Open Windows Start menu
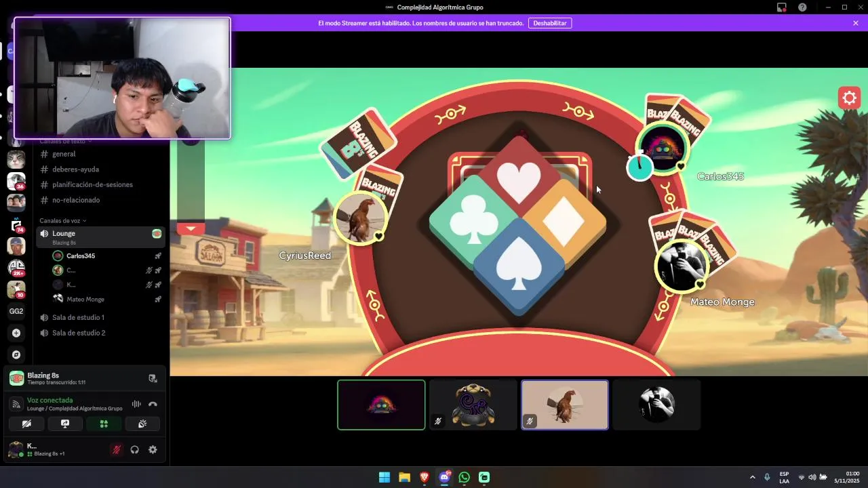 pyautogui.click(x=384, y=477)
